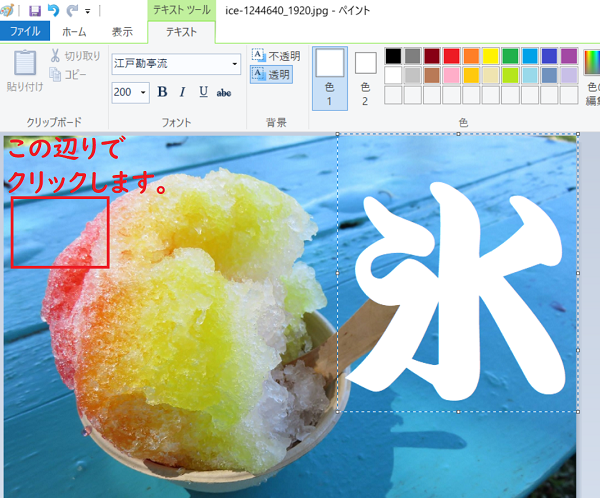Pick the black color swatch
Viewport: 600px width, 498px height.
393,56
